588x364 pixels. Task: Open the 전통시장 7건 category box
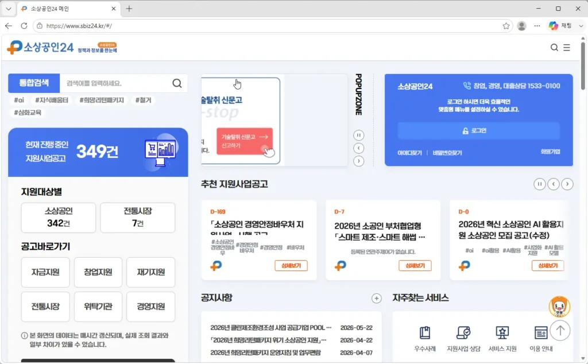click(138, 218)
